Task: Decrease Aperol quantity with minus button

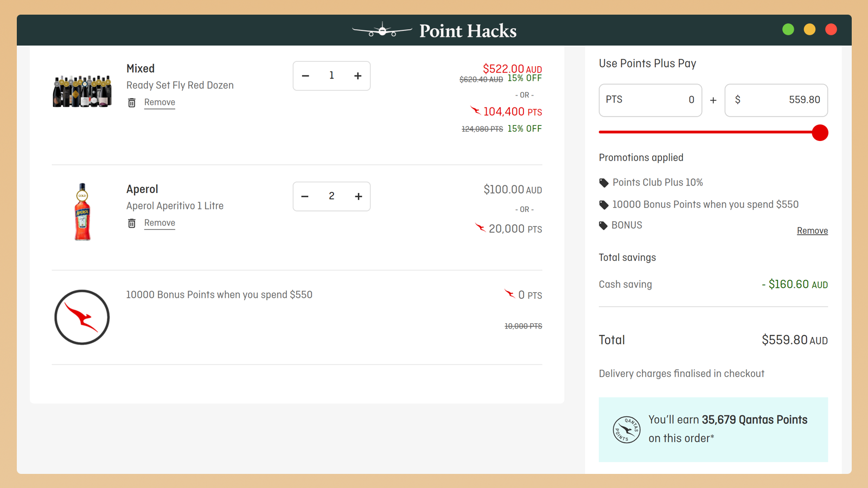Action: pyautogui.click(x=305, y=196)
